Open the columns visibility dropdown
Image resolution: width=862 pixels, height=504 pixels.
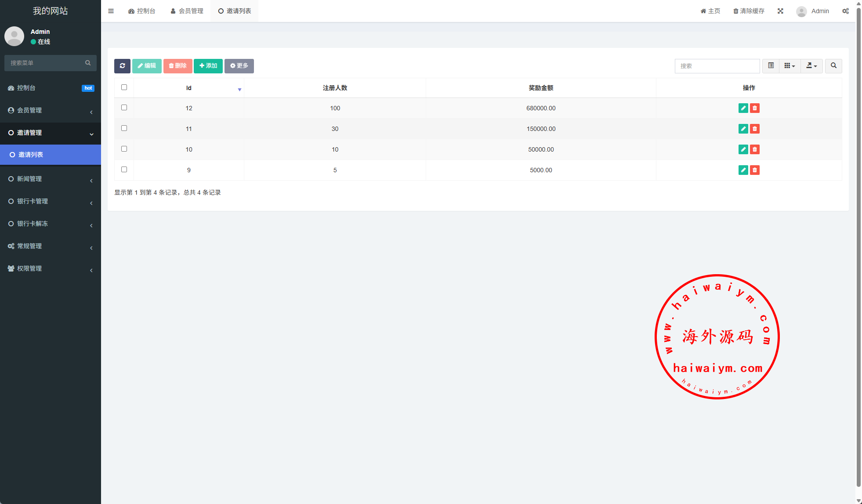click(x=790, y=66)
